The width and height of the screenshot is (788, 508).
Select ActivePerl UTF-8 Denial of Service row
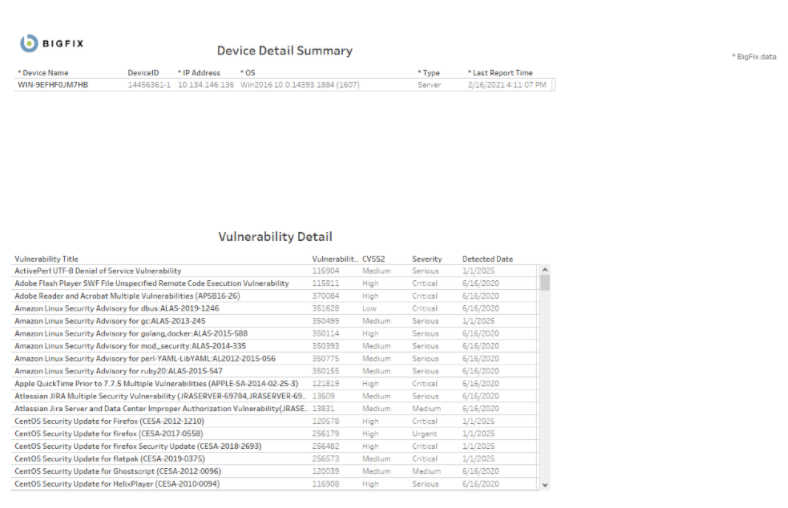point(274,271)
